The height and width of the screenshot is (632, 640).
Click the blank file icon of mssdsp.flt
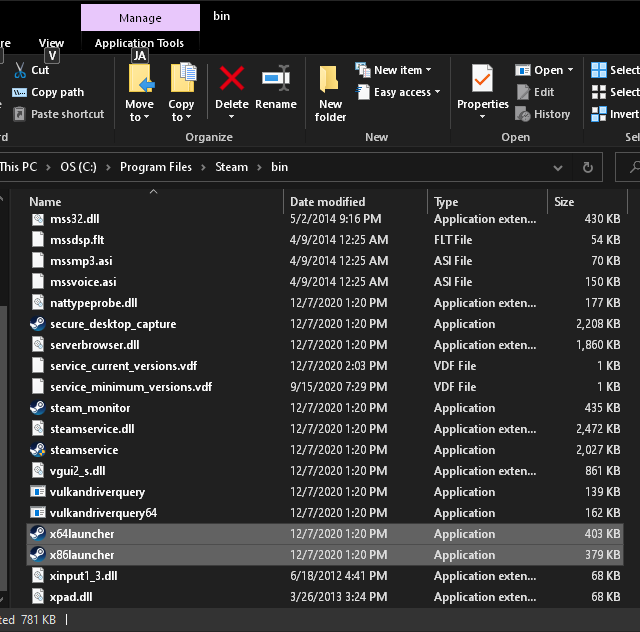(38, 240)
